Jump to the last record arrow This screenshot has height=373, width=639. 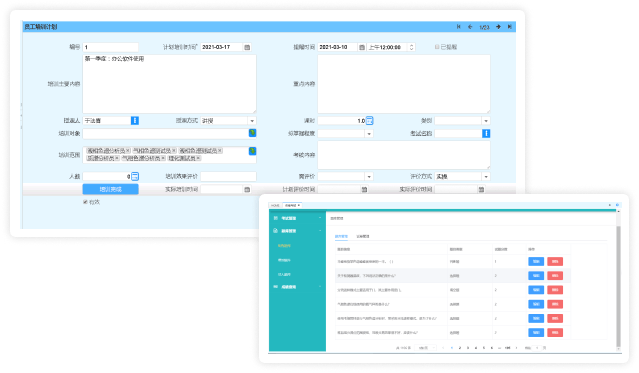509,27
